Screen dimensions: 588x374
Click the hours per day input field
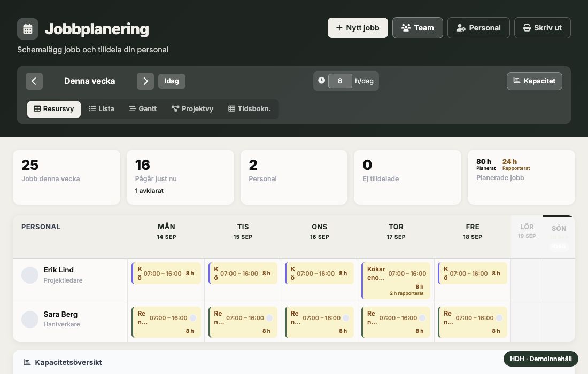340,81
